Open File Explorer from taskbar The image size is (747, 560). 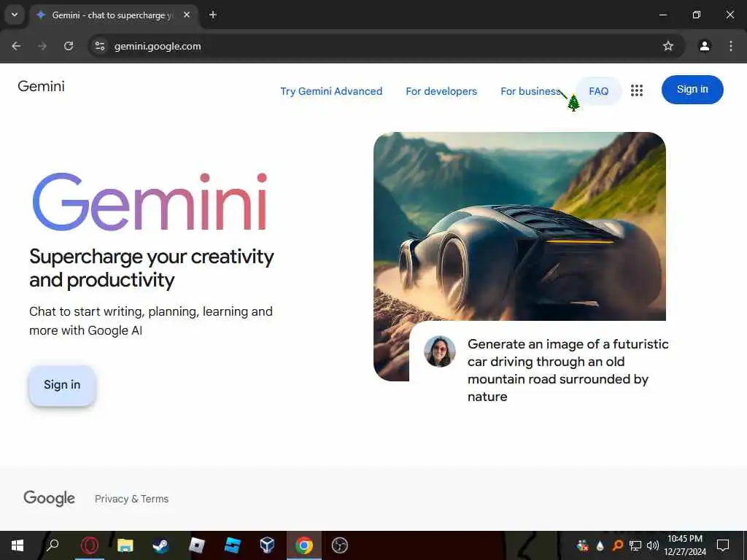(x=125, y=545)
